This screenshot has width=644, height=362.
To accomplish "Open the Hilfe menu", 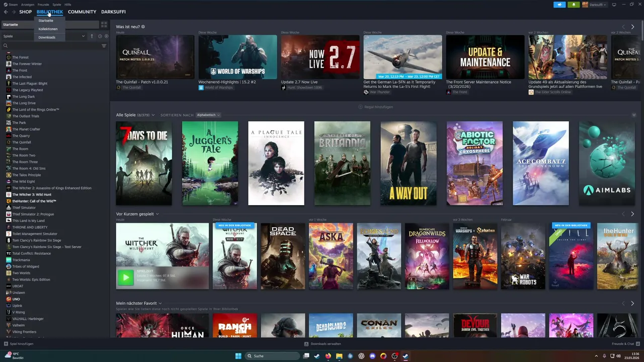I will click(x=67, y=5).
